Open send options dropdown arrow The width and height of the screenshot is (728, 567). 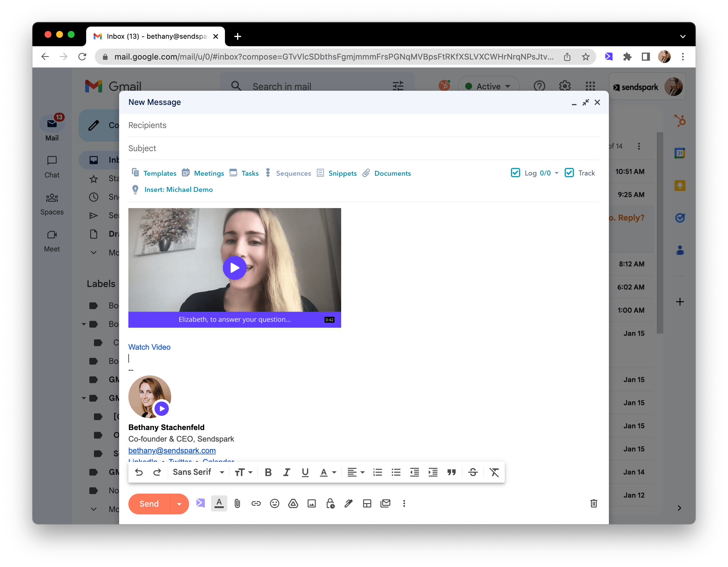179,503
